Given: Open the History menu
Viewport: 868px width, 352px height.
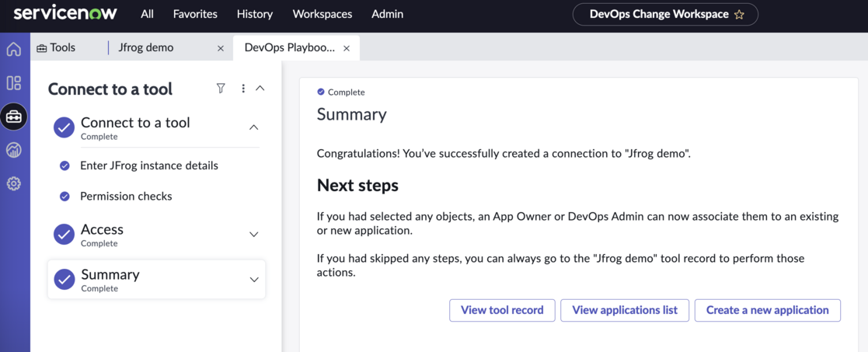Looking at the screenshot, I should pos(255,15).
